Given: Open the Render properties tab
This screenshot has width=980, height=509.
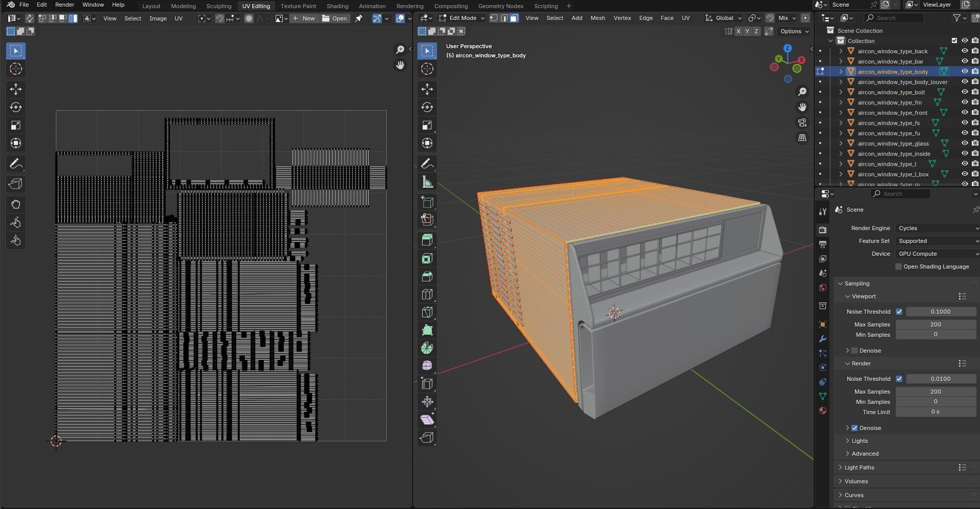Looking at the screenshot, I should [823, 230].
